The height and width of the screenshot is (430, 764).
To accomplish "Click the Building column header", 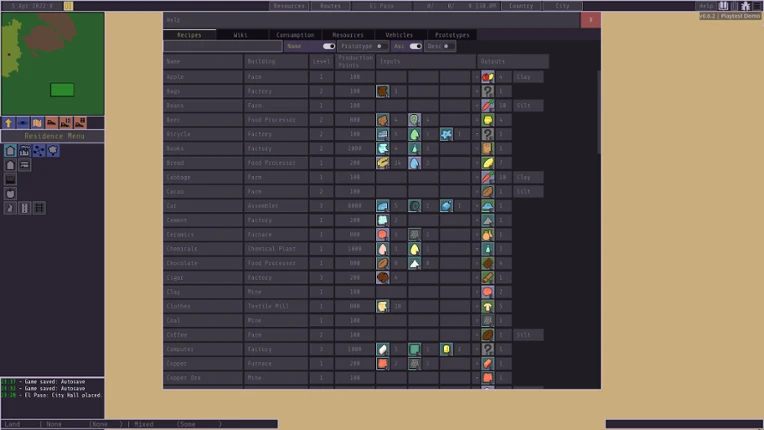I will (276, 61).
